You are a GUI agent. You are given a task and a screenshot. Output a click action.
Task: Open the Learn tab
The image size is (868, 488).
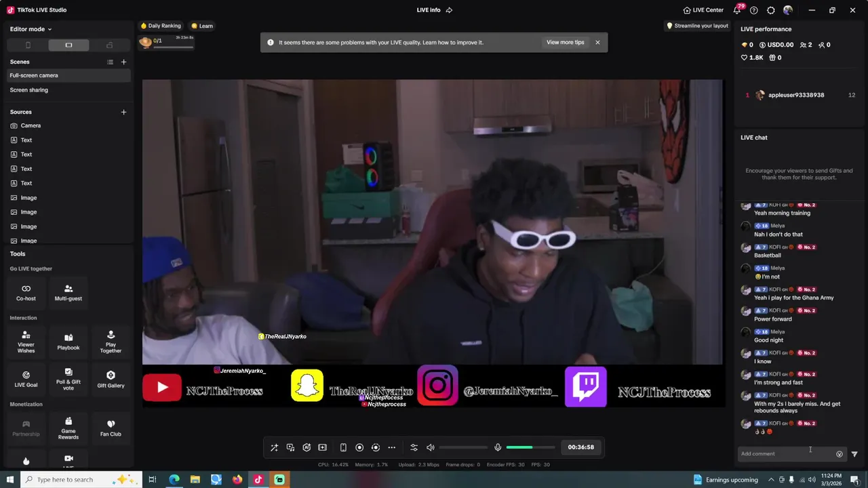tap(202, 26)
